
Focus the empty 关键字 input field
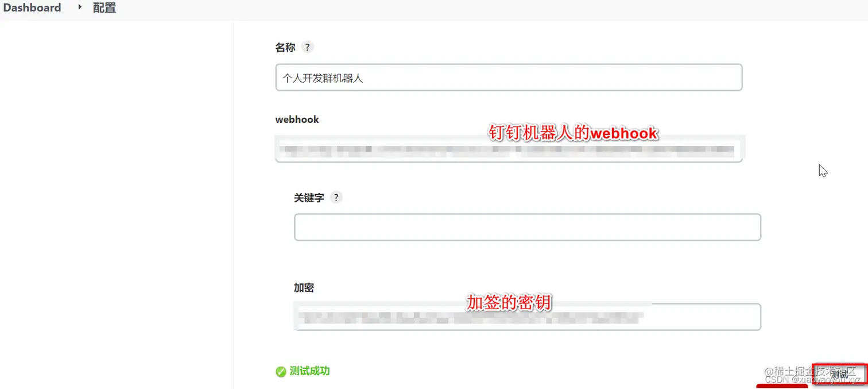pyautogui.click(x=528, y=227)
